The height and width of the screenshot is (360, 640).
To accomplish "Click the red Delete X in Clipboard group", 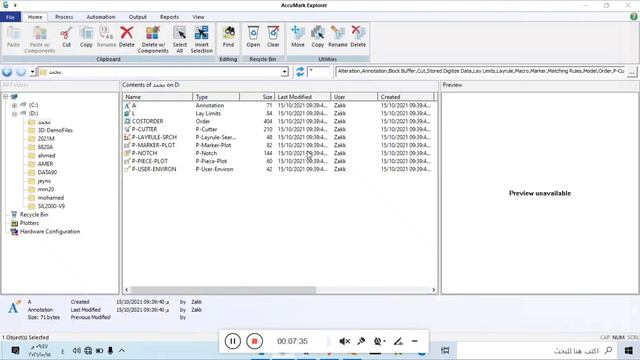I will 127,33.
